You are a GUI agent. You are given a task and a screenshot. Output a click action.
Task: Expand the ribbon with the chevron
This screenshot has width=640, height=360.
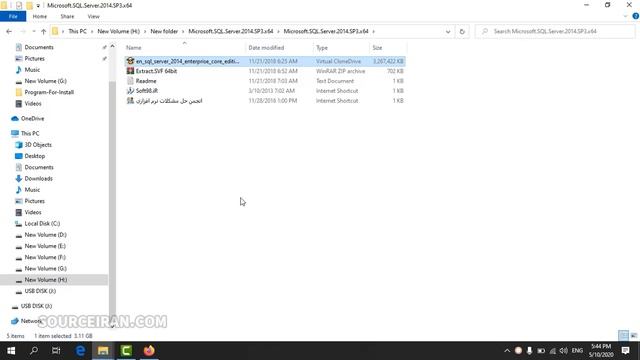point(626,16)
